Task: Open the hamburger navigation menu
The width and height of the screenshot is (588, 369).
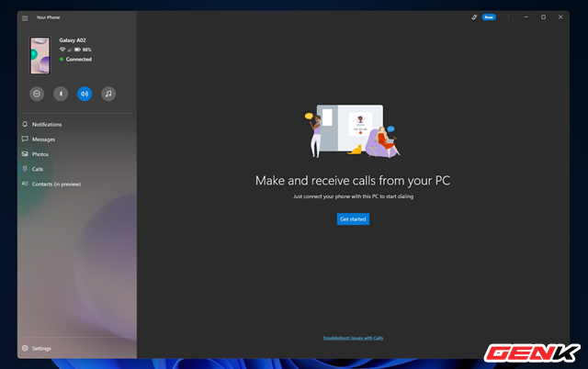Action: (x=25, y=18)
